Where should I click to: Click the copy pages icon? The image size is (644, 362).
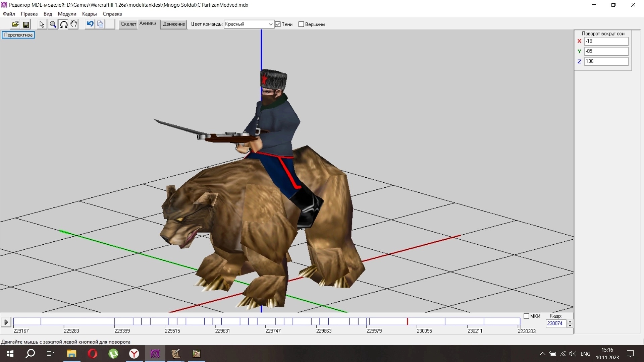tap(100, 24)
